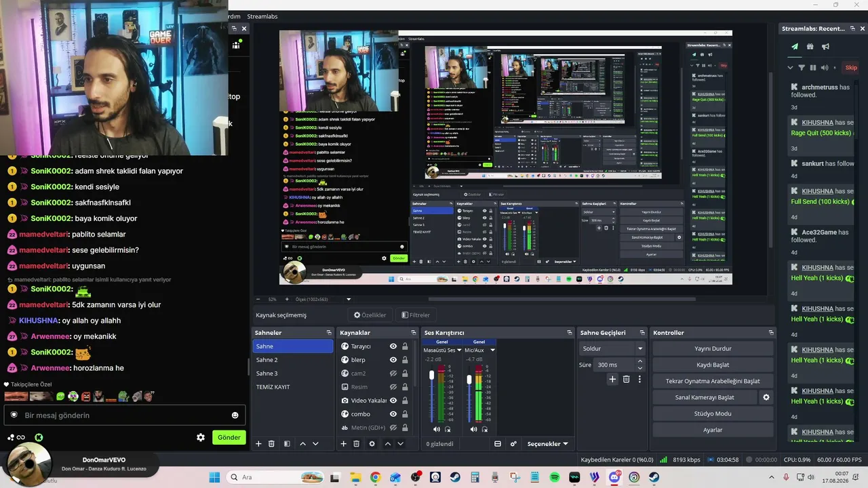
Task: Click the Streamlabs filter funnel icon
Action: click(x=802, y=68)
